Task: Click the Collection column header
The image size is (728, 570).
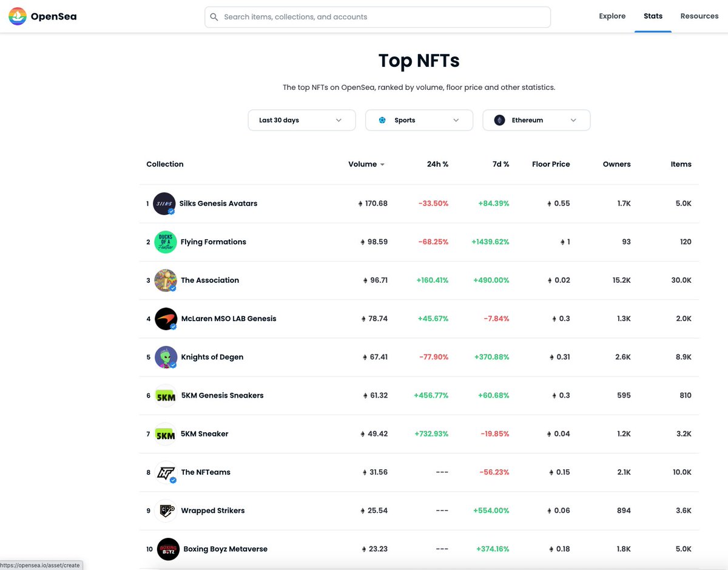Action: tap(165, 164)
